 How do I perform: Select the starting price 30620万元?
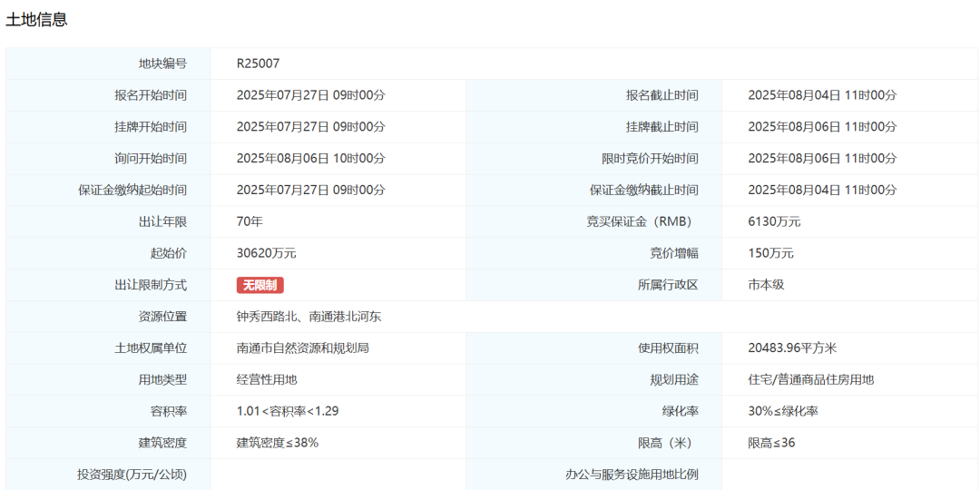click(x=266, y=254)
